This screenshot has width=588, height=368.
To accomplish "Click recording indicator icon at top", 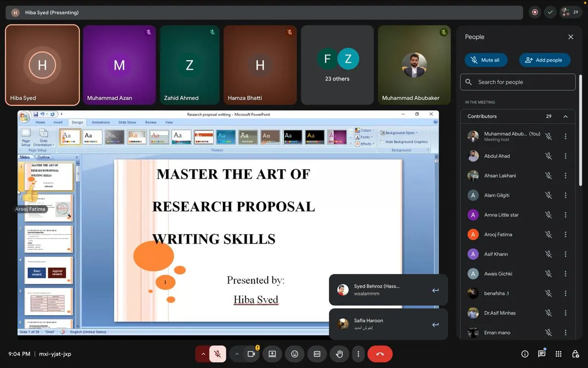I will [535, 12].
